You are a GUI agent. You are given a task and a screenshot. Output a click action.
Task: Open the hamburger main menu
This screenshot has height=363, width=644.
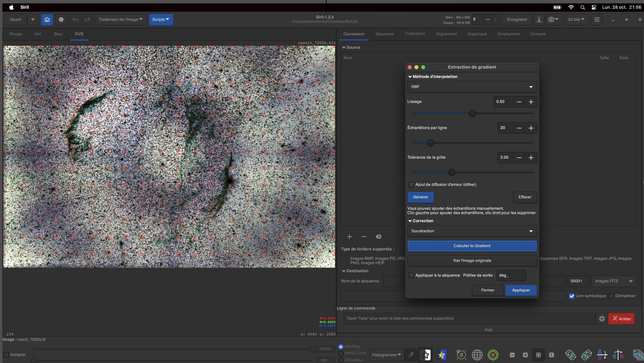(x=597, y=19)
